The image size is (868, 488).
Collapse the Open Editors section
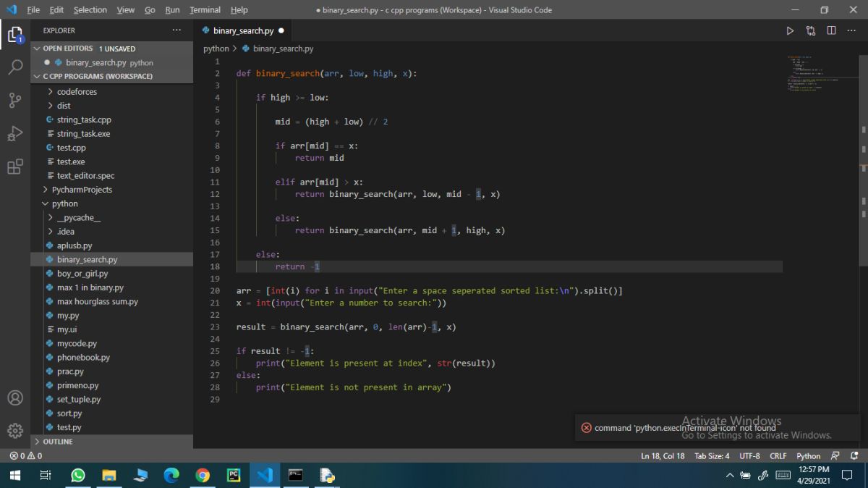[112, 49]
